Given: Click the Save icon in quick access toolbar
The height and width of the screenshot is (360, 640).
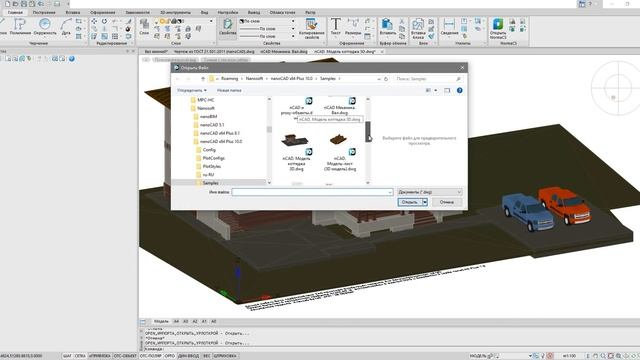Looking at the screenshot, I should coord(24,4).
